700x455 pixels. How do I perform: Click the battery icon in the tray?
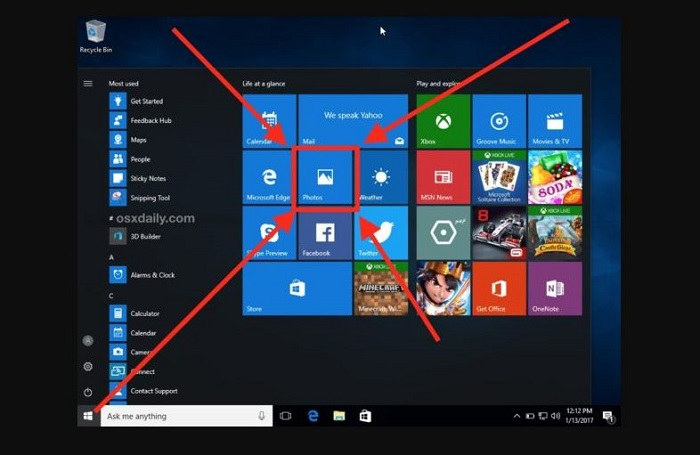tap(530, 416)
